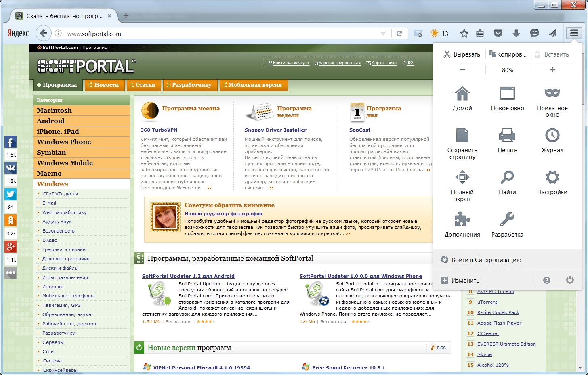Open Журнал history in menu

pos(552,140)
